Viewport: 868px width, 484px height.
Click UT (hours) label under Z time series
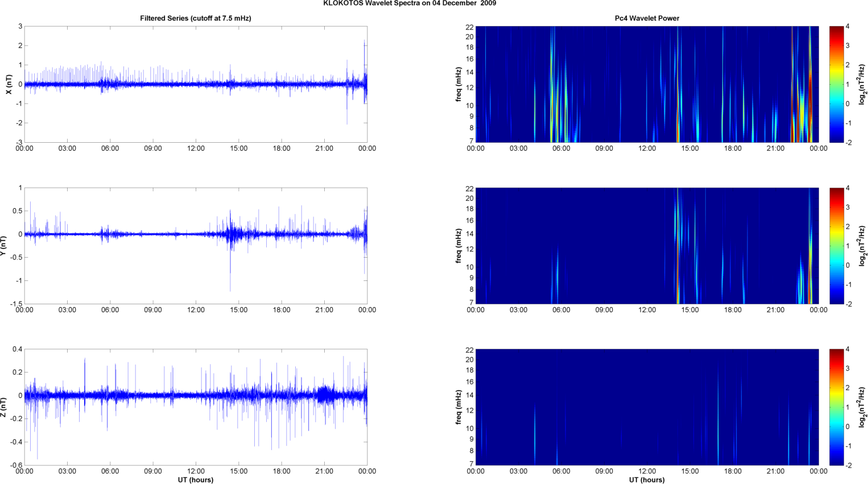click(x=195, y=479)
